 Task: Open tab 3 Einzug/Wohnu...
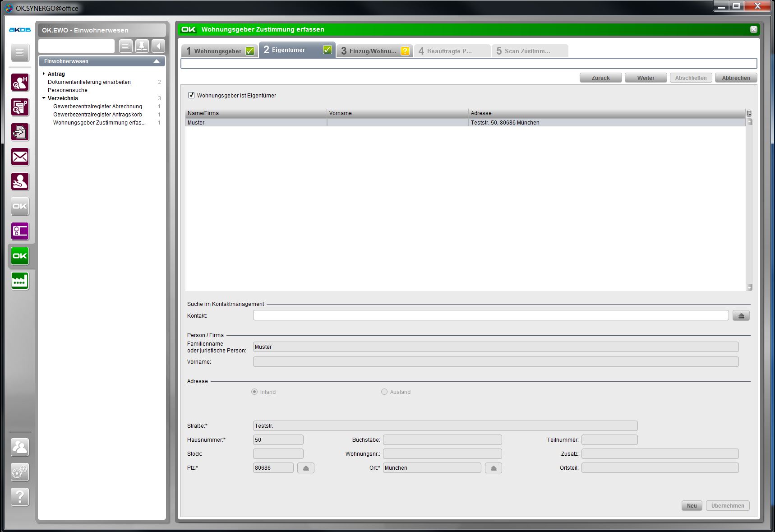click(374, 51)
